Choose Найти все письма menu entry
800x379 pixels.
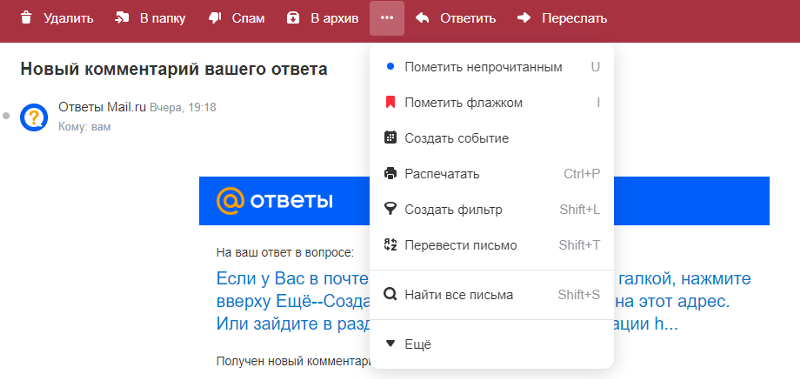[491, 295]
